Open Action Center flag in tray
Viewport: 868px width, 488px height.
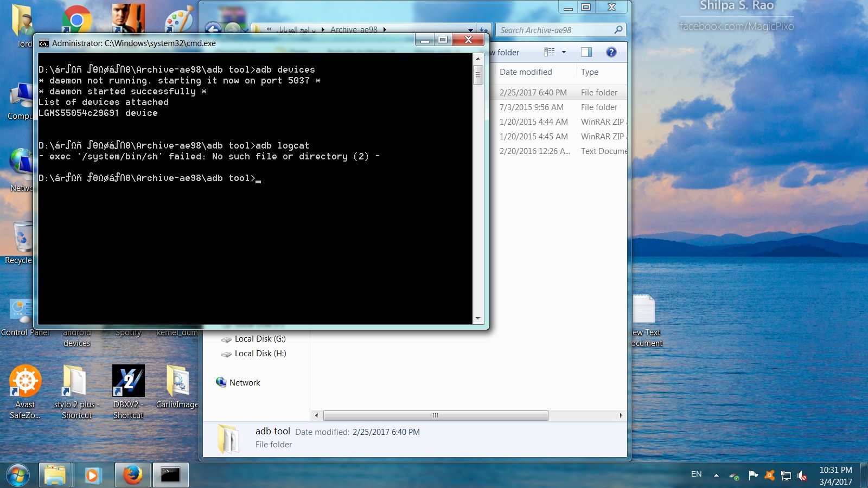pos(753,476)
